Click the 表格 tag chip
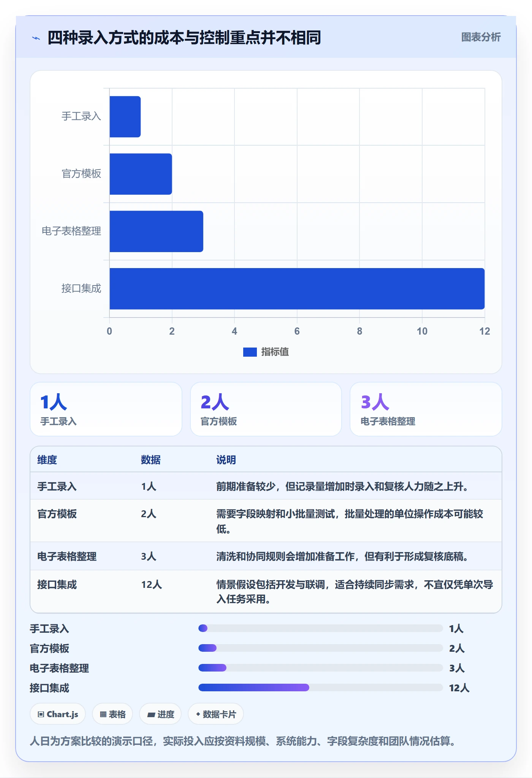This screenshot has height=778, width=532. coord(112,714)
